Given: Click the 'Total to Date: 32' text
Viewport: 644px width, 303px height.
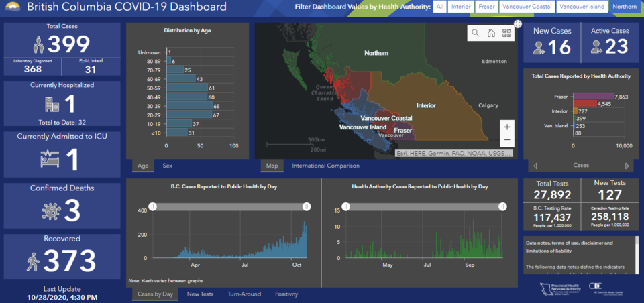Looking at the screenshot, I should tap(62, 122).
